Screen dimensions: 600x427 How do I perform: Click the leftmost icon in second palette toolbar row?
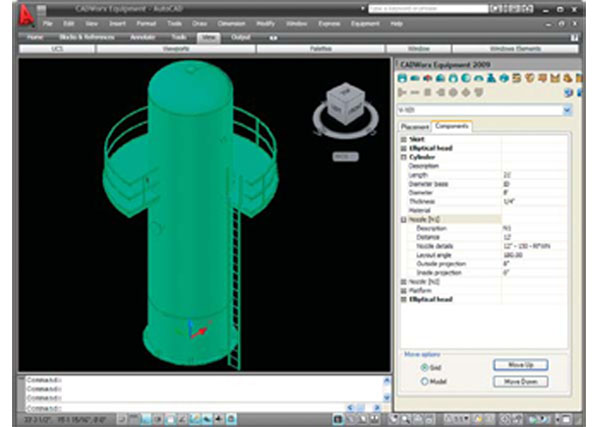[402, 92]
